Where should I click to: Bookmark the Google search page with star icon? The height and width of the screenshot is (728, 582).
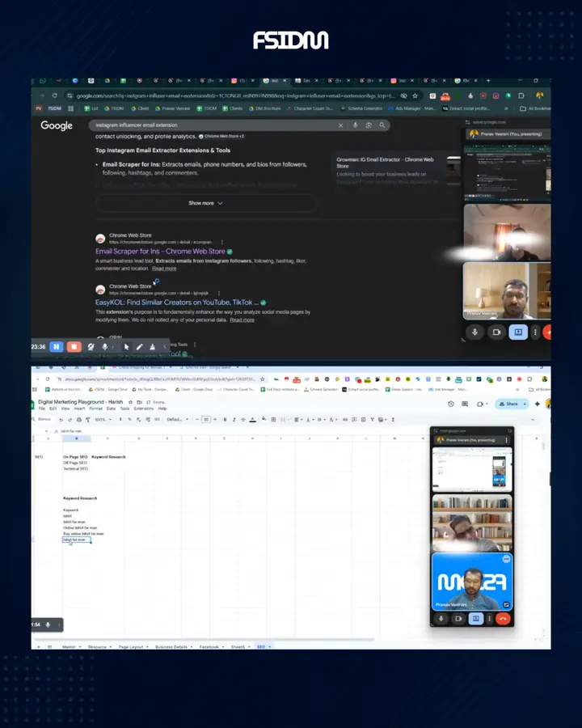tap(415, 95)
